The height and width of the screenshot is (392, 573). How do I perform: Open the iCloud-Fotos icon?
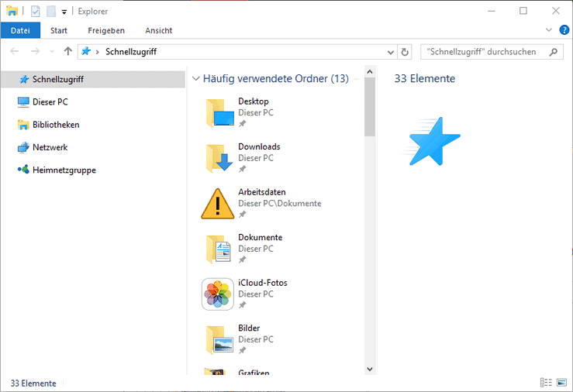coord(218,294)
